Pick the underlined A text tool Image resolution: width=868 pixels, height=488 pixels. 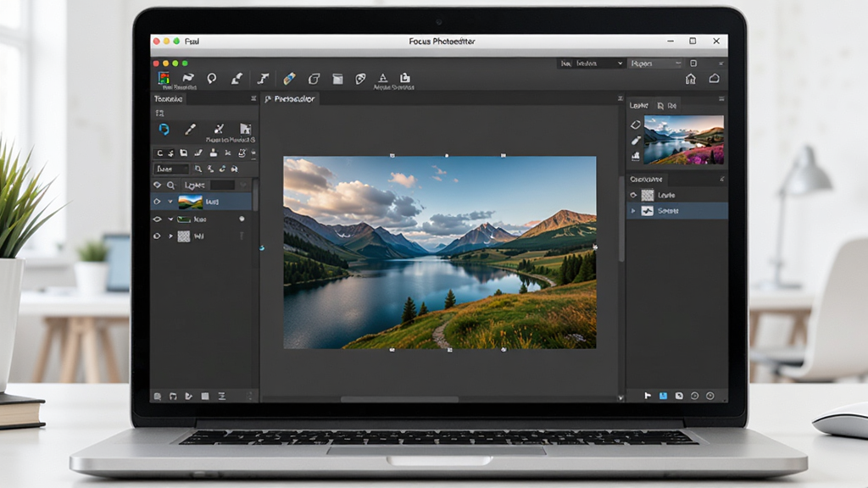tap(382, 78)
